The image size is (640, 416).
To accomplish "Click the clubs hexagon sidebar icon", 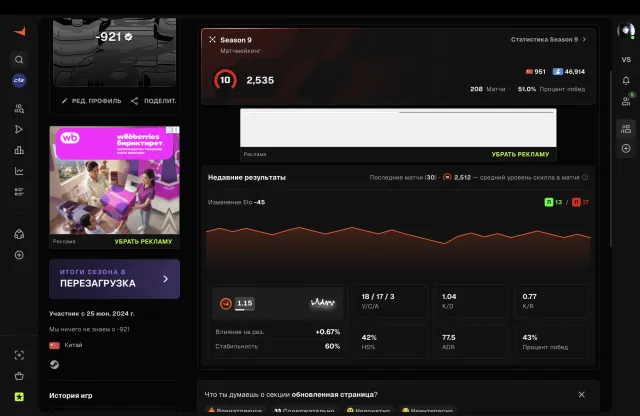I will 19,234.
